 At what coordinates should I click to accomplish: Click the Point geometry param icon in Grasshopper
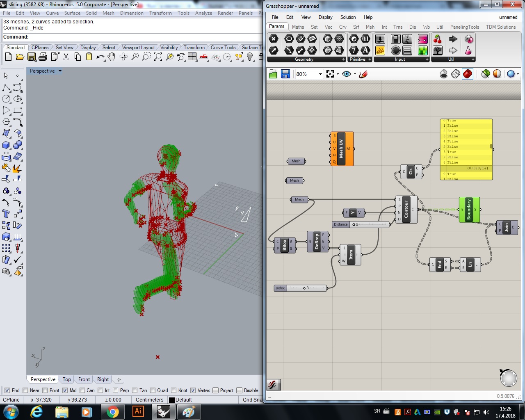(x=274, y=39)
